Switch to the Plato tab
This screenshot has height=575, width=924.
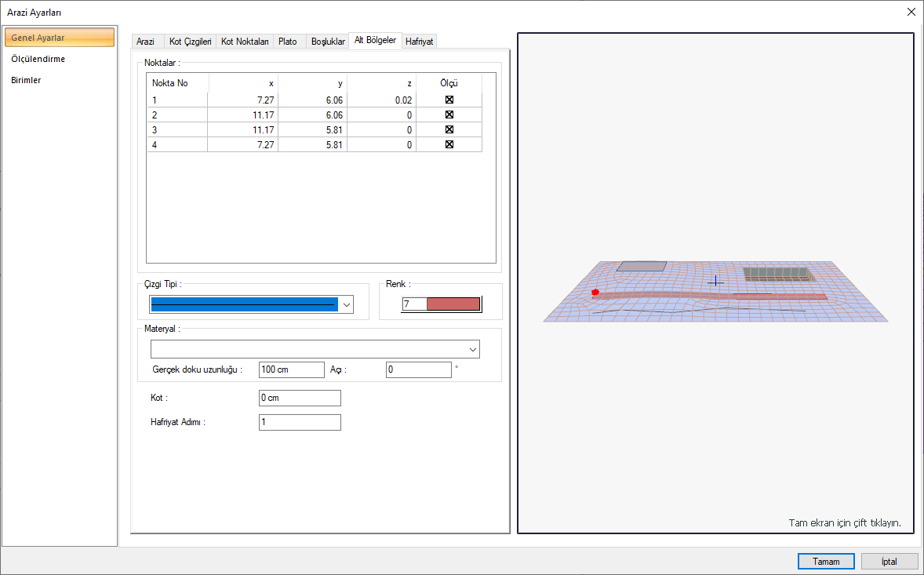pyautogui.click(x=288, y=42)
